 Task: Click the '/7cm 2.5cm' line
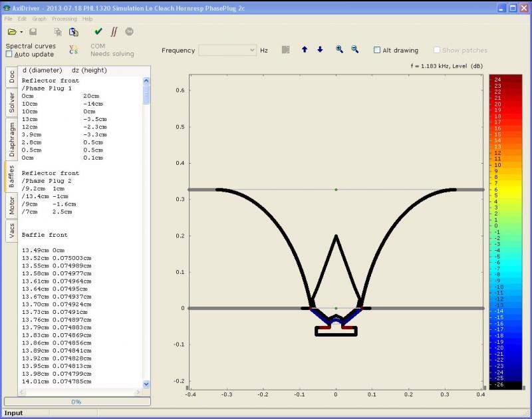tap(47, 211)
